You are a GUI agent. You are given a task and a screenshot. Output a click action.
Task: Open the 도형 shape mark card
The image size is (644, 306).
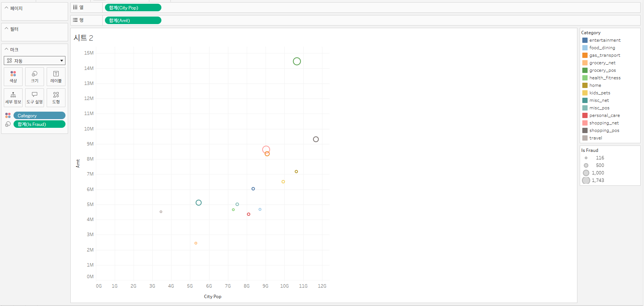pyautogui.click(x=56, y=98)
